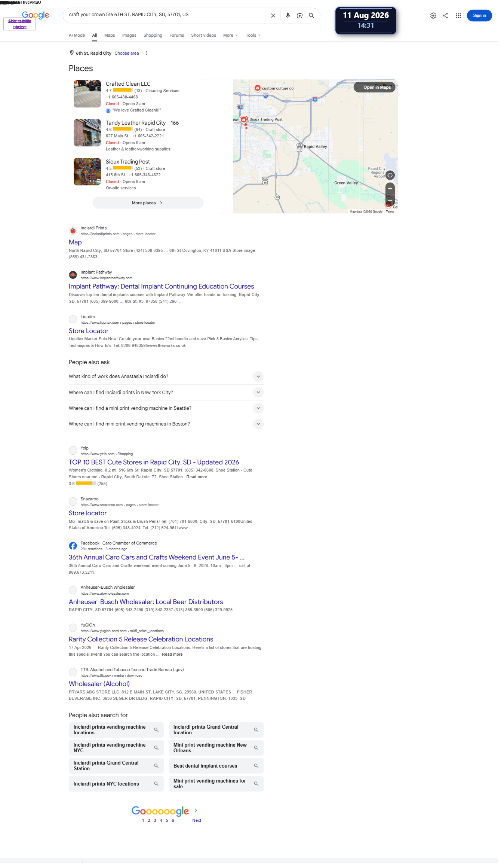
Task: Open quick settings gear
Action: pos(433,16)
